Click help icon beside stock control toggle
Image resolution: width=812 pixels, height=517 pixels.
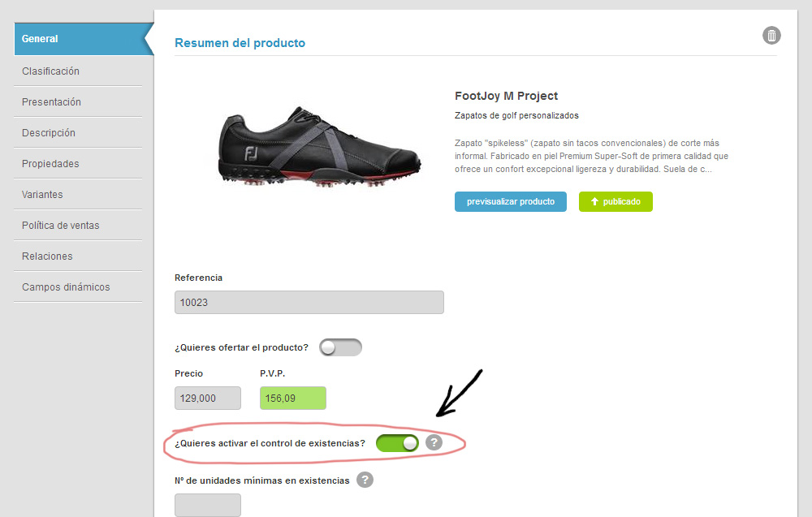tap(434, 442)
